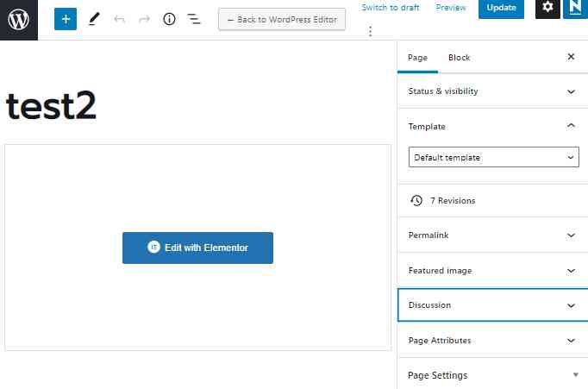Open document details info icon
This screenshot has width=588, height=389.
tap(169, 19)
